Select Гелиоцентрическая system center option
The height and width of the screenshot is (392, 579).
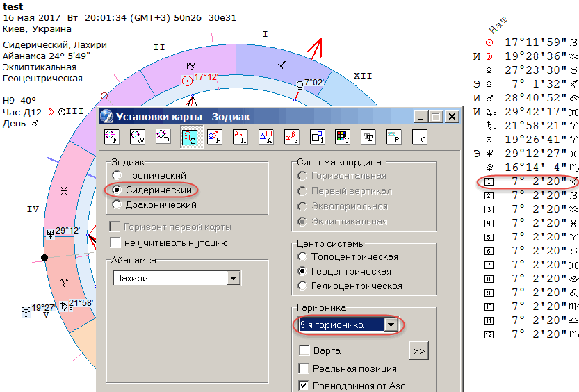(302, 286)
